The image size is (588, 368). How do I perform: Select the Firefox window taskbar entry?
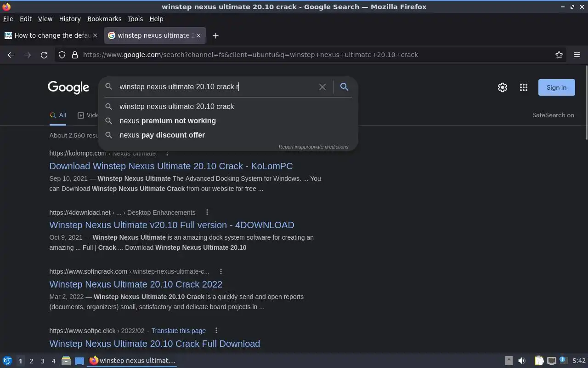[133, 361]
